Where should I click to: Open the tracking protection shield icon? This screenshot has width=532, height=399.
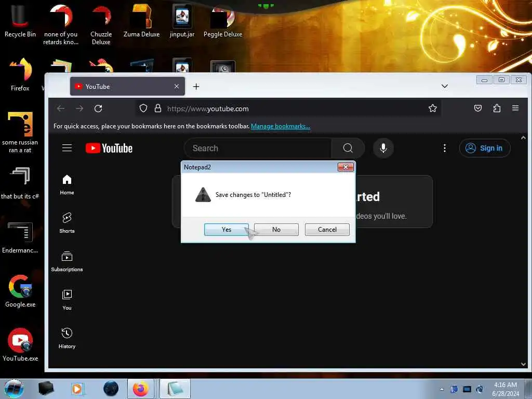point(143,108)
